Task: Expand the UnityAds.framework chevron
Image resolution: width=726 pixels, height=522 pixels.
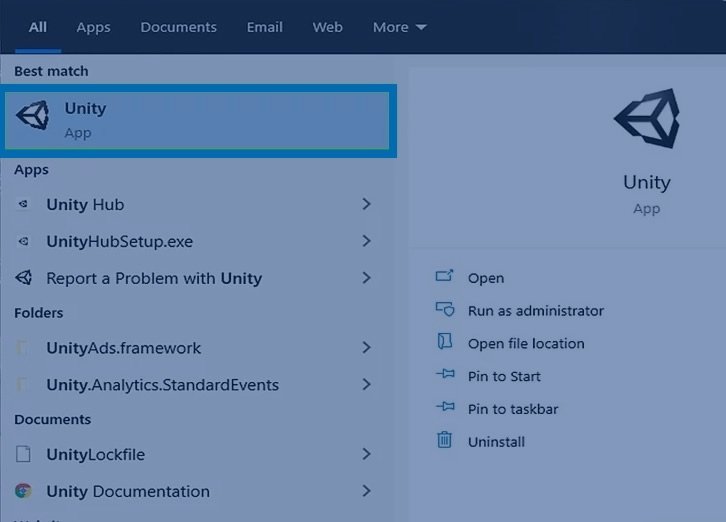Action: pos(366,347)
